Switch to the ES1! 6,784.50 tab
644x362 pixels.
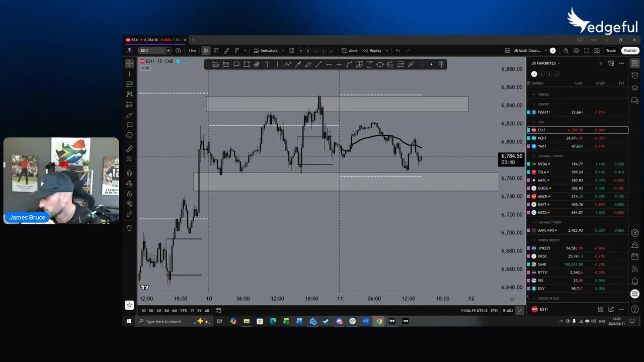156,40
